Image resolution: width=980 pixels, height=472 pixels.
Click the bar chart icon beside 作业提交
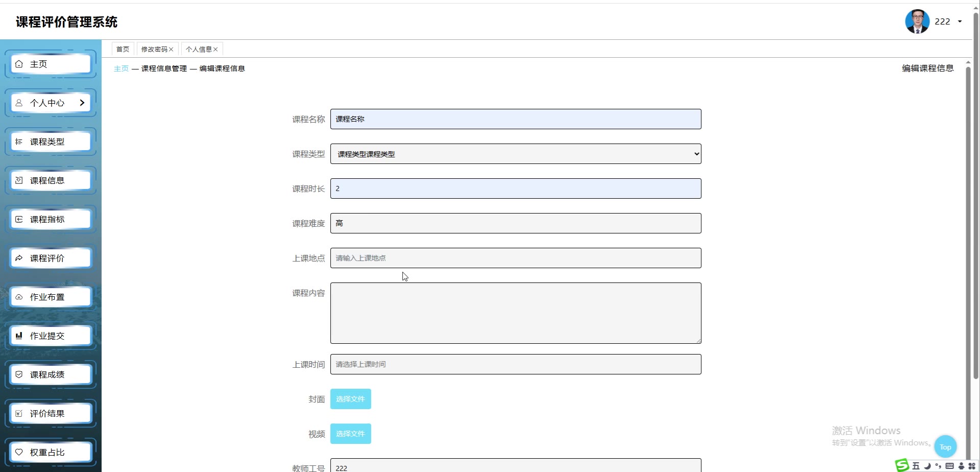(19, 336)
